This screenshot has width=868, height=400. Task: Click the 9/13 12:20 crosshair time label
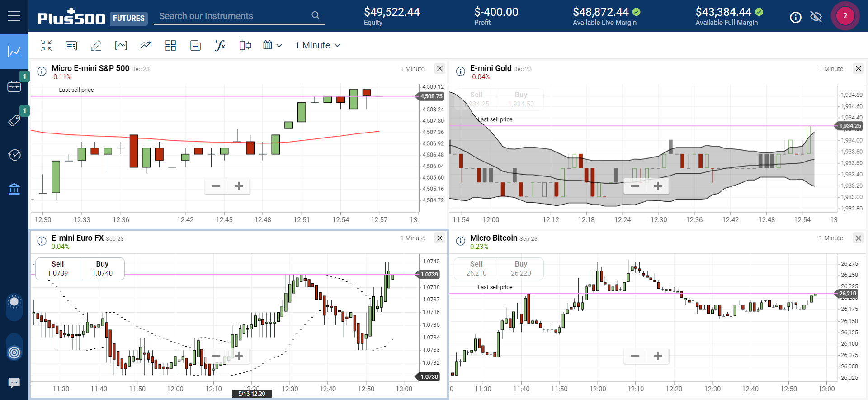[252, 394]
